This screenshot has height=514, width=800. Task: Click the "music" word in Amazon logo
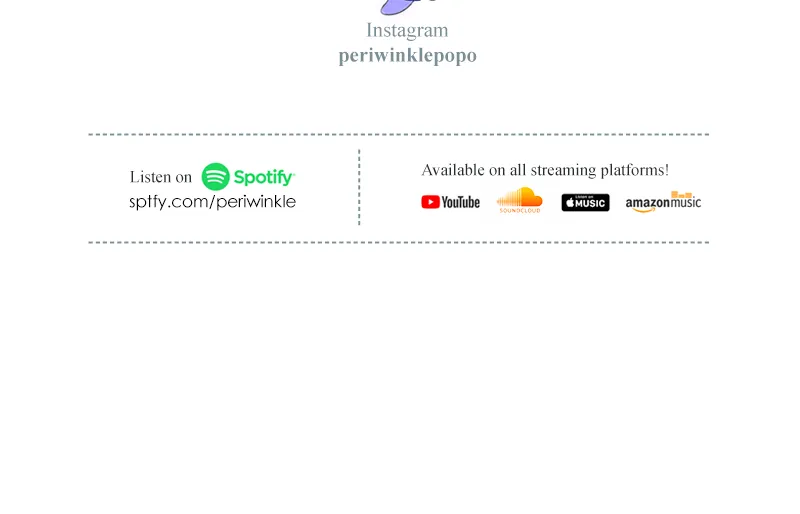[x=685, y=202]
